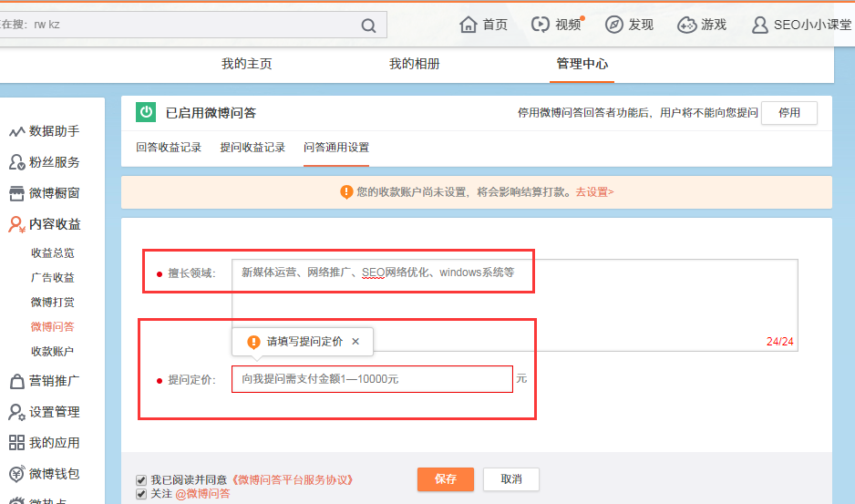Open 提问收益记录 tab
855x504 pixels.
(252, 148)
